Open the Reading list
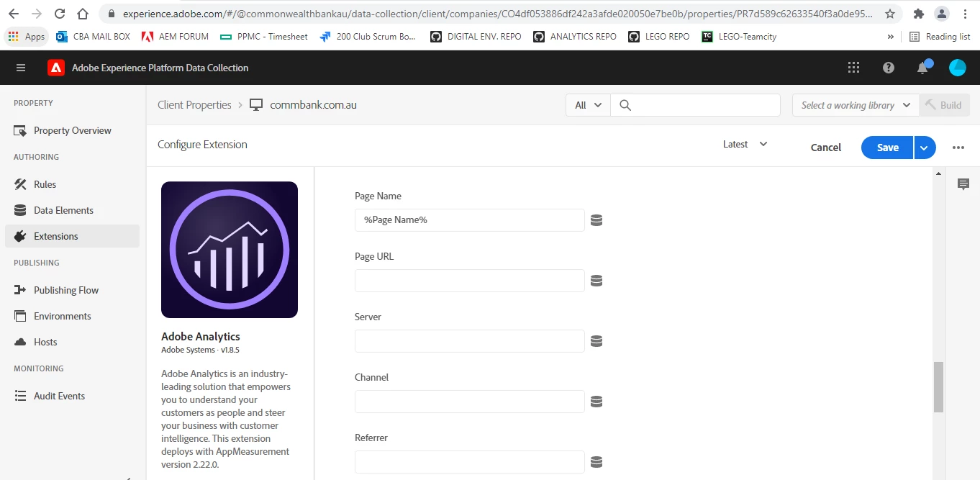 (x=940, y=37)
